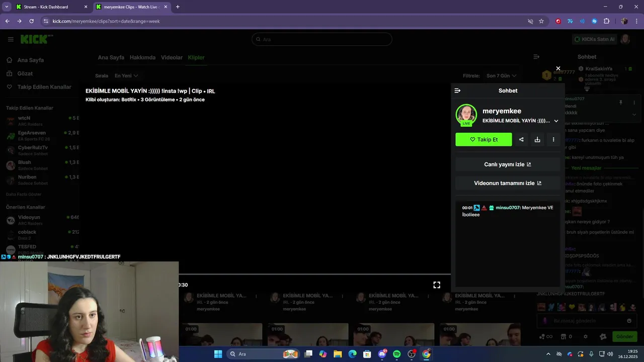This screenshot has width=644, height=362.
Task: Open the Son 7 Gün filter dropdown
Action: coord(501,76)
